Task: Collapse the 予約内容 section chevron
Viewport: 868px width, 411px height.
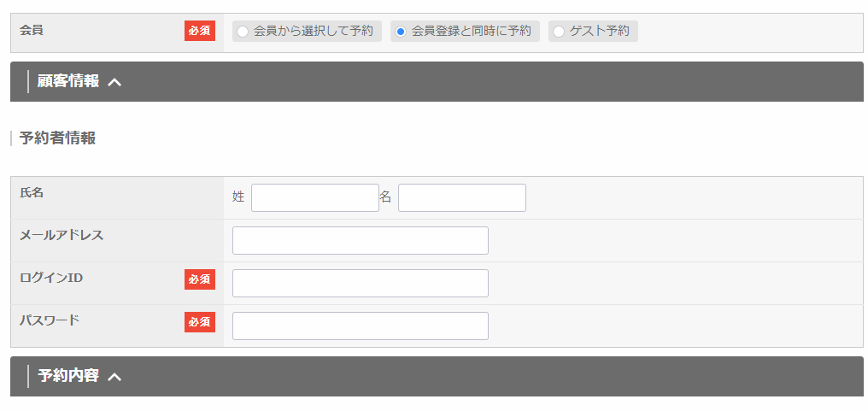Action: [115, 376]
